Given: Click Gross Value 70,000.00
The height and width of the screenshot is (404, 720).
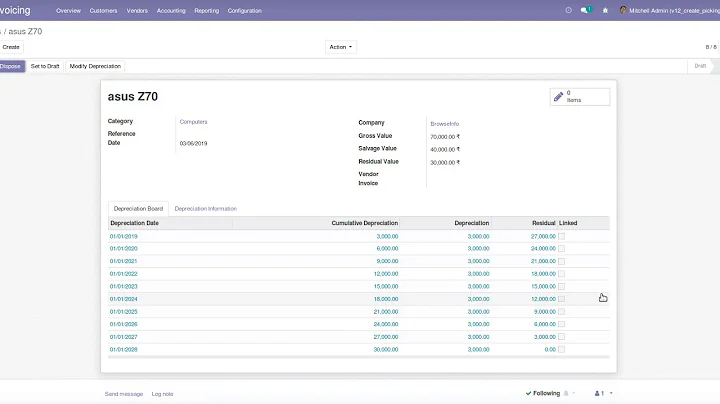Looking at the screenshot, I should click(445, 137).
